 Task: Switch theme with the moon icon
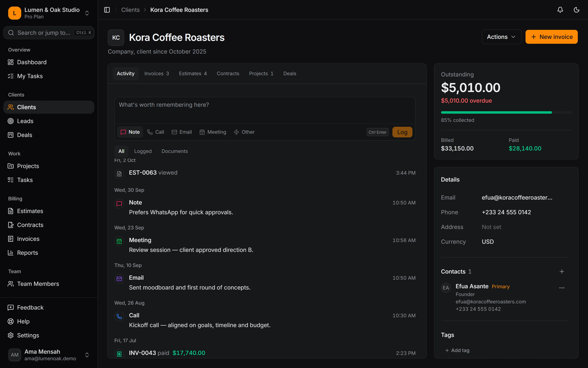click(x=576, y=10)
